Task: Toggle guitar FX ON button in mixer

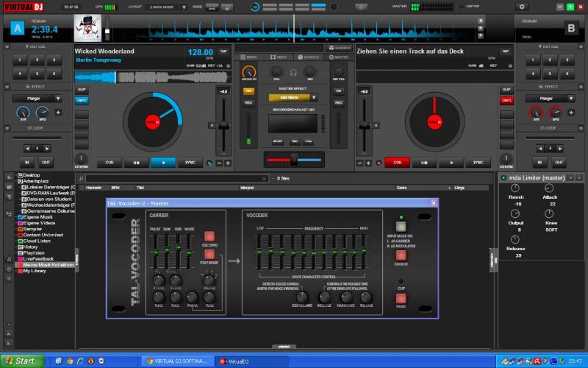Action: pyautogui.click(x=248, y=91)
